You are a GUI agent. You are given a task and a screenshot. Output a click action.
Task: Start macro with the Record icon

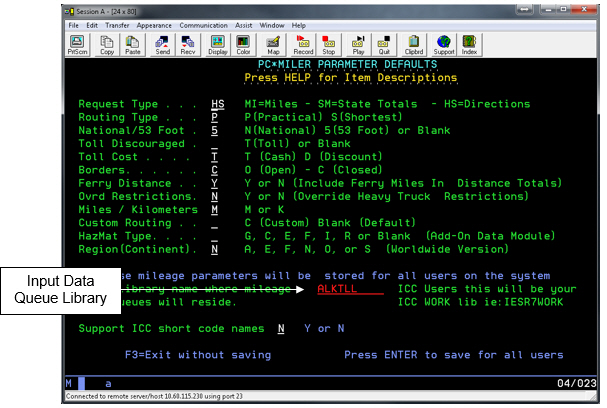click(303, 45)
